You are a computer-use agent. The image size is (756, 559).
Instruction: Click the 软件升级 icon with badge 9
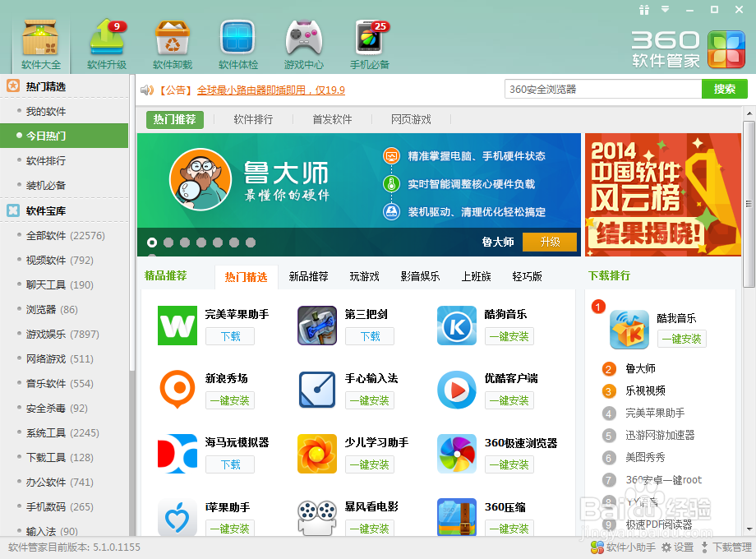(x=105, y=37)
